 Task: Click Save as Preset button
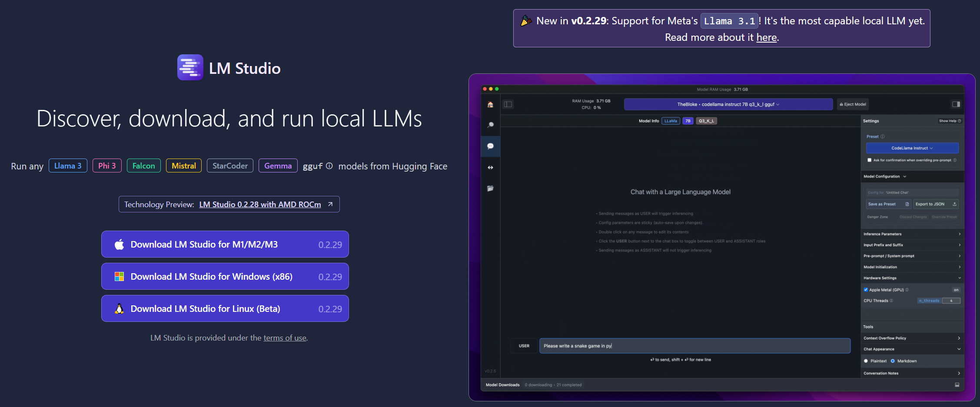point(888,204)
